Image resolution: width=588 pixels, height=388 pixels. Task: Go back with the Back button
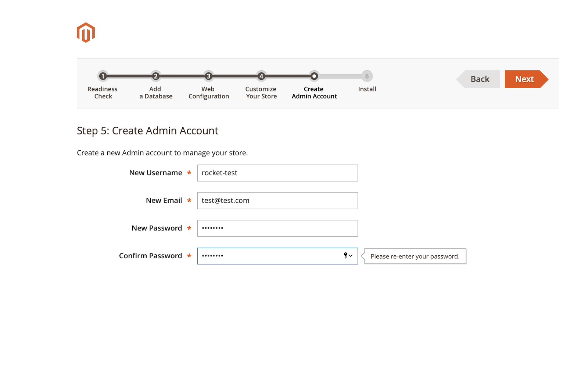pos(479,79)
